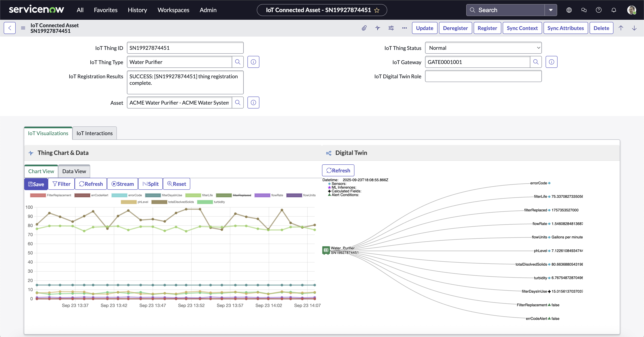The height and width of the screenshot is (337, 644).
Task: Open the chart Filter button
Action: [61, 184]
